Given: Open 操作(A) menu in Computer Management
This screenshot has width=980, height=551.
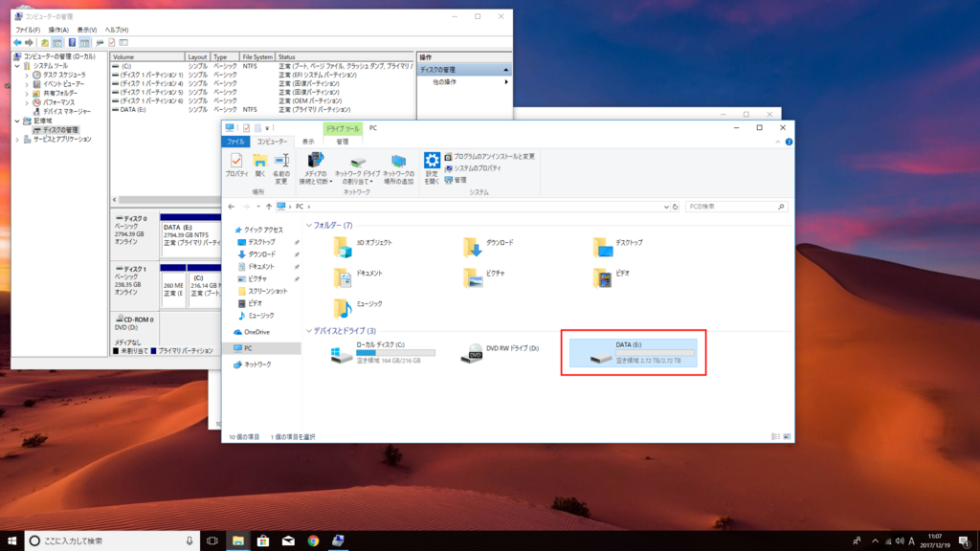Looking at the screenshot, I should pos(58,30).
